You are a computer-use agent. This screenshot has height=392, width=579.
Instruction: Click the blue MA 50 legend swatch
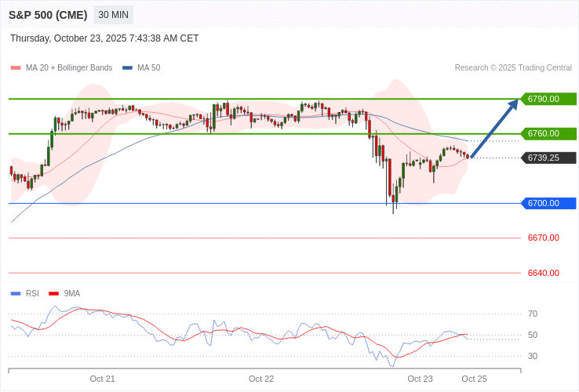(127, 68)
